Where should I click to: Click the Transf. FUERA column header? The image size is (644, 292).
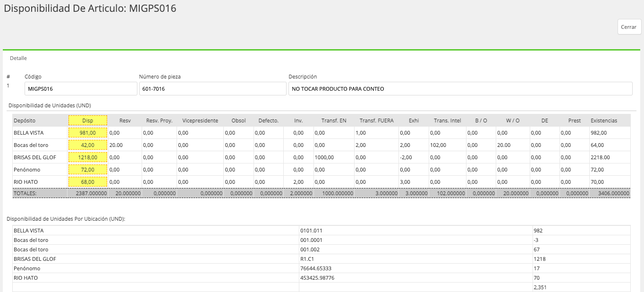[376, 120]
